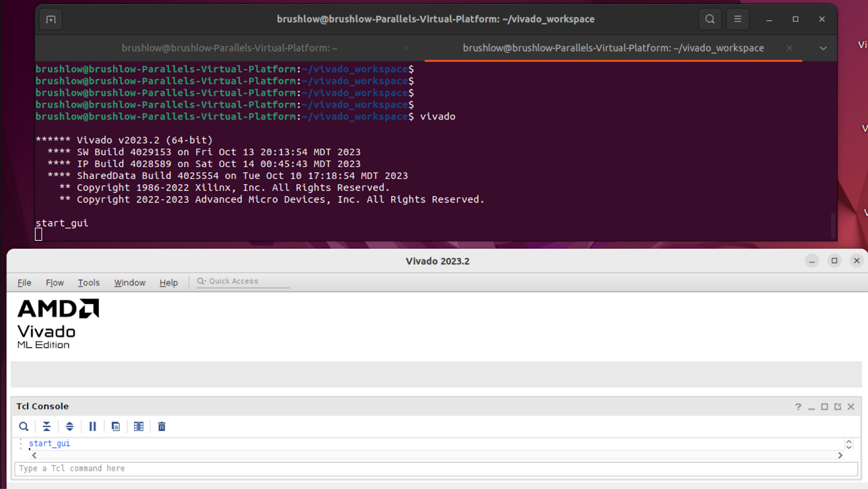Open the terminal tab list chevron
The width and height of the screenshot is (868, 489).
coord(824,48)
